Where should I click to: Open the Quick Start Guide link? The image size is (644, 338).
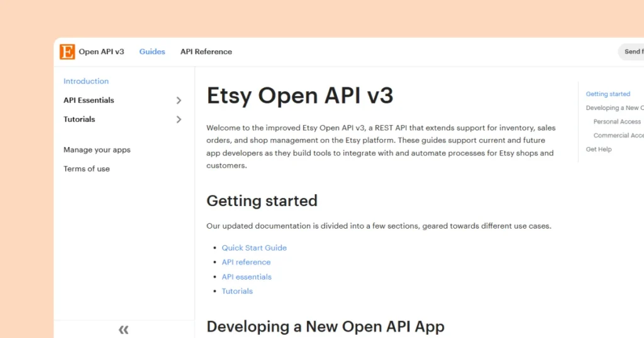[x=254, y=248]
